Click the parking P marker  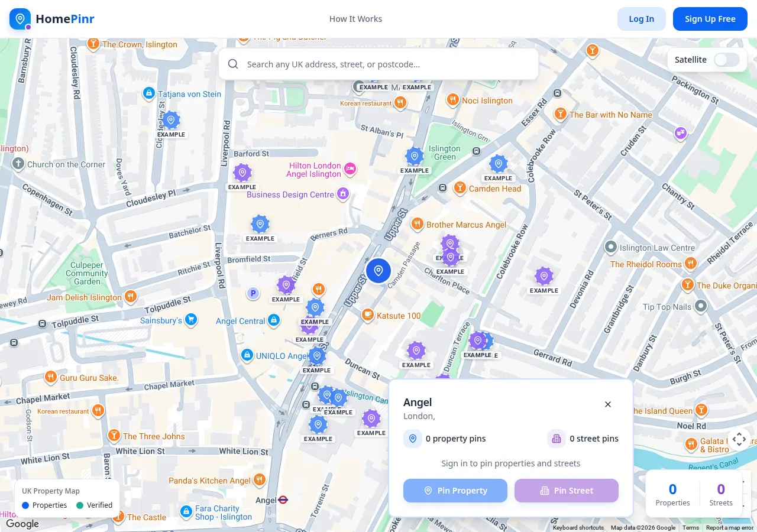pyautogui.click(x=253, y=293)
